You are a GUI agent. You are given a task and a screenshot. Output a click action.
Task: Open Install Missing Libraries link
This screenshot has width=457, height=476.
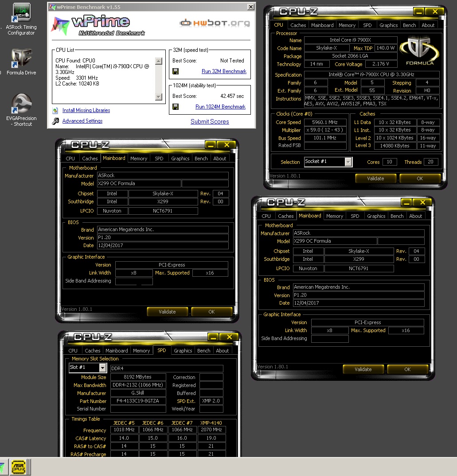point(86,111)
